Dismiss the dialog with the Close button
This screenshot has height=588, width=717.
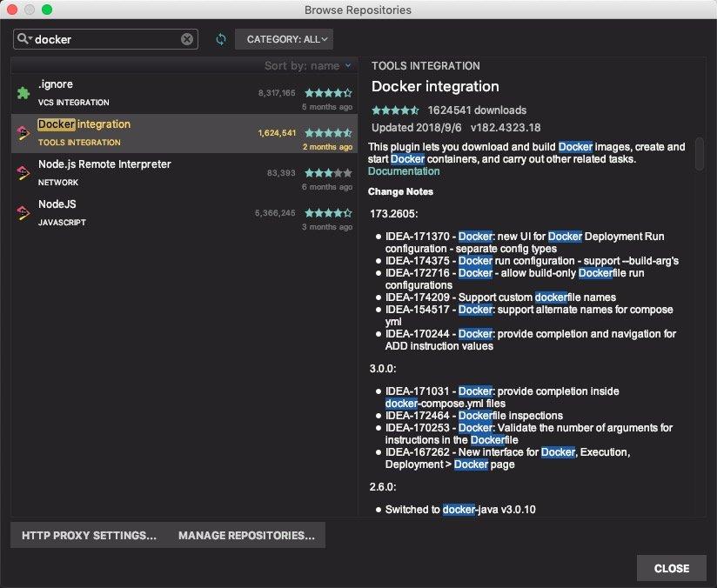[671, 568]
